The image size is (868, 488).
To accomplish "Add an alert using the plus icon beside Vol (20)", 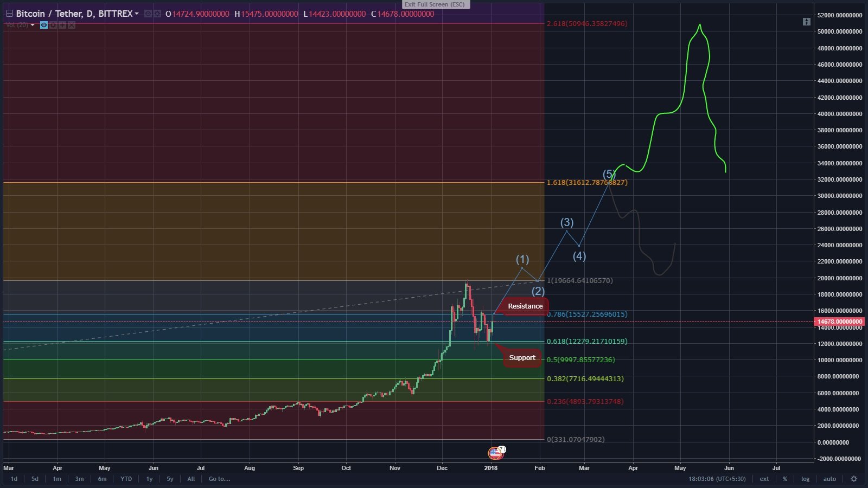I will (62, 25).
